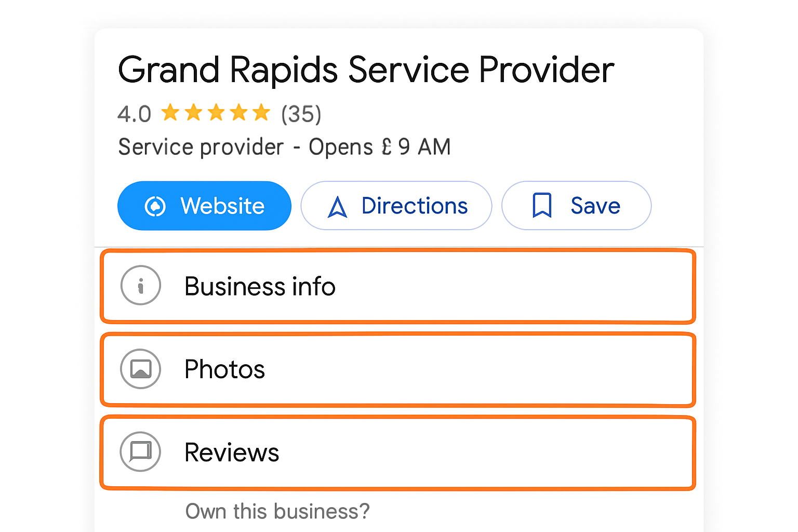Click the bookmark icon to save
Viewport: 798px width, 532px height.
click(542, 206)
